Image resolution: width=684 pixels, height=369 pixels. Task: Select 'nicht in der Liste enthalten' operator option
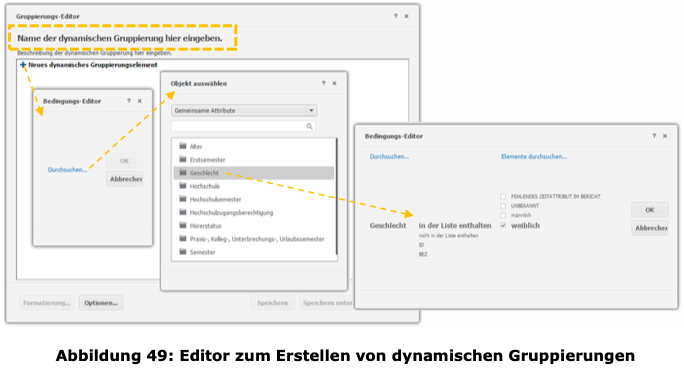click(x=448, y=236)
